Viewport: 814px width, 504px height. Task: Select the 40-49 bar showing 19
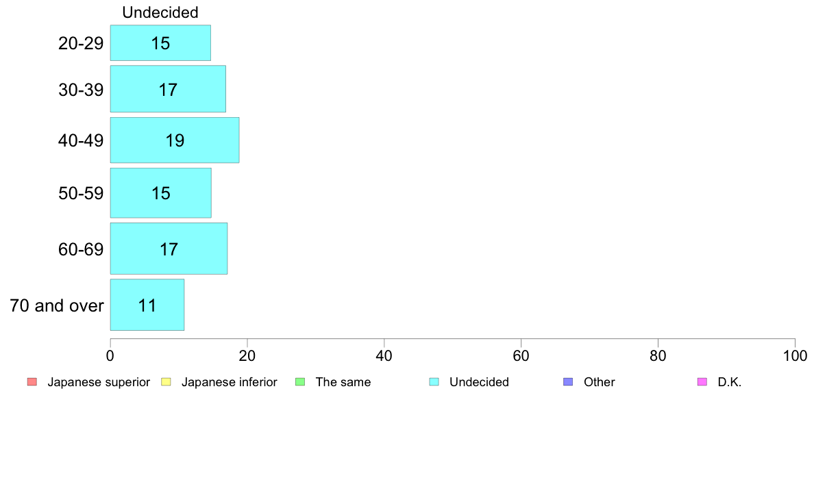pyautogui.click(x=175, y=140)
